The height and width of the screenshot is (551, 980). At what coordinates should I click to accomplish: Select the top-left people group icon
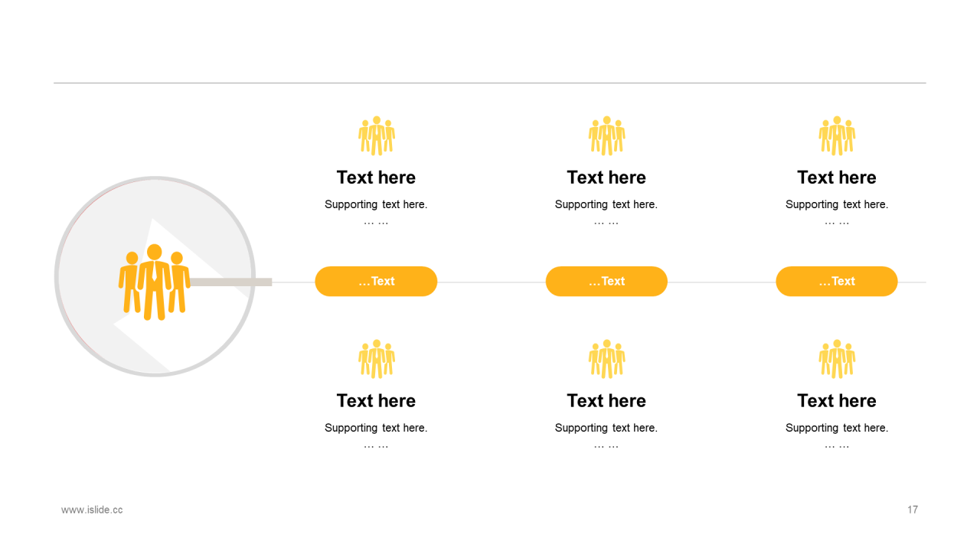pyautogui.click(x=376, y=136)
